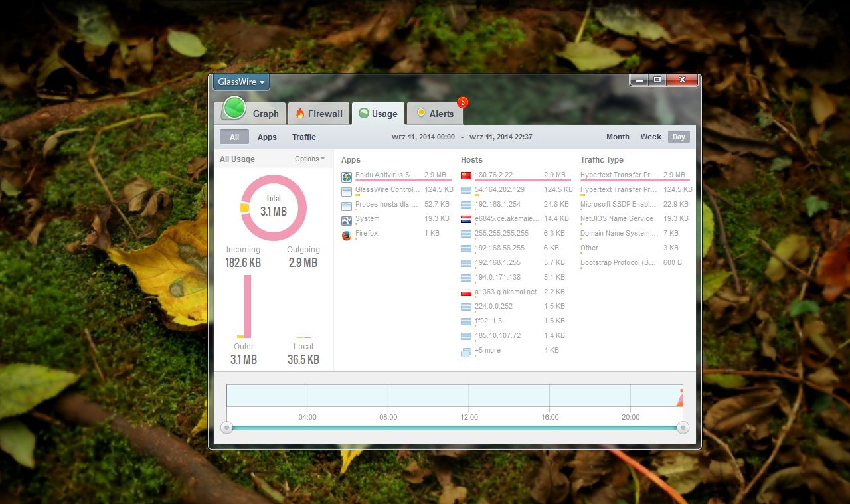Viewport: 850px width, 504px height.
Task: Click the GlassWire Control app icon
Action: 347,191
